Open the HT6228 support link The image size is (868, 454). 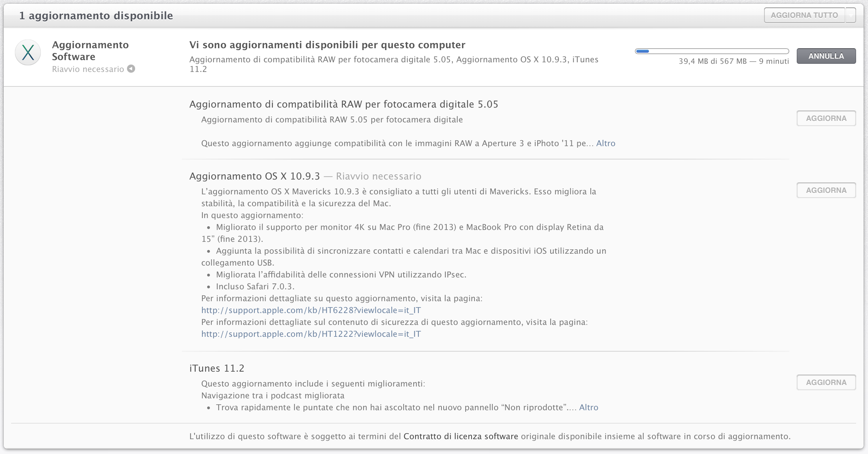pyautogui.click(x=311, y=310)
